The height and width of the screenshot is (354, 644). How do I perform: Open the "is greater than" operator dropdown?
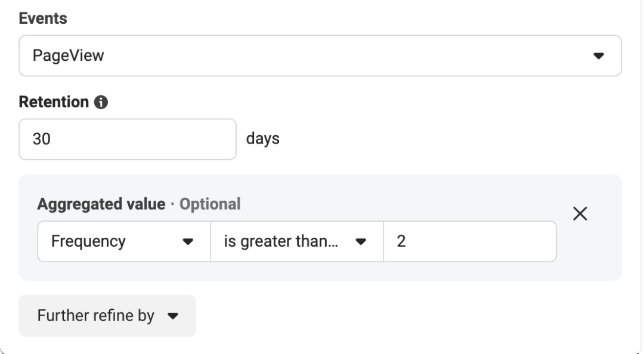pyautogui.click(x=296, y=241)
